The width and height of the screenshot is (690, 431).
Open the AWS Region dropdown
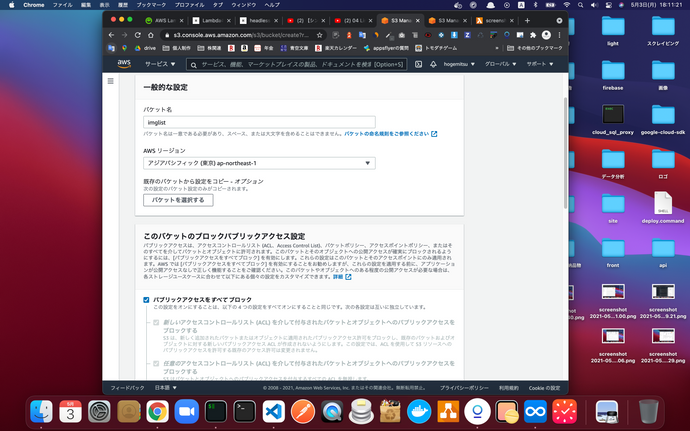point(259,163)
